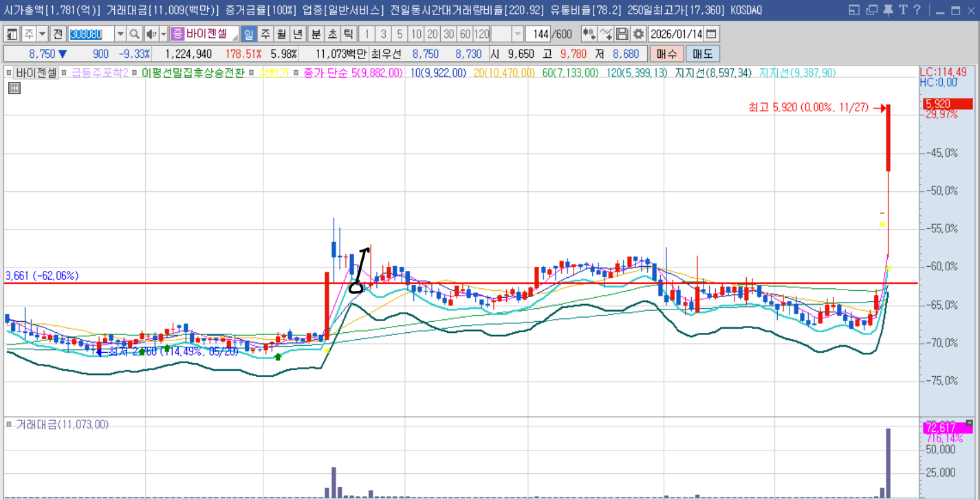
Task: Click the panel layout icon left of 주
Action: point(12,34)
